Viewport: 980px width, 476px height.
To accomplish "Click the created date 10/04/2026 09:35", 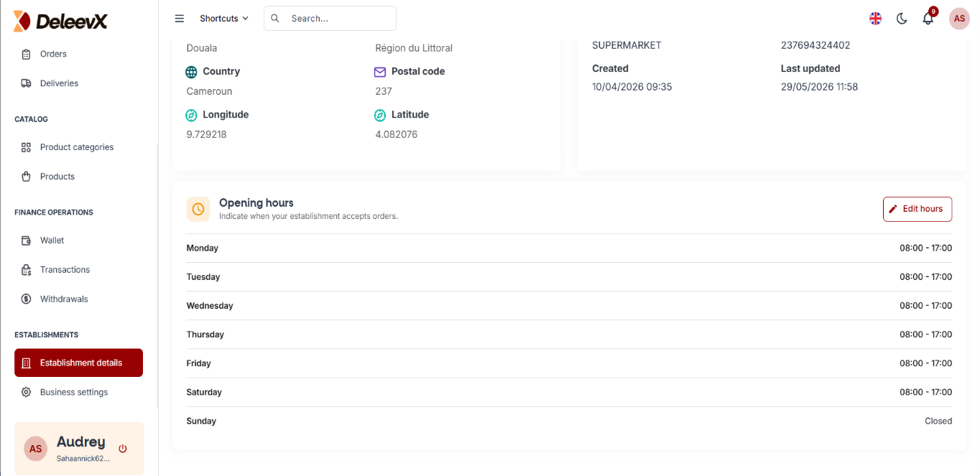I will click(632, 87).
